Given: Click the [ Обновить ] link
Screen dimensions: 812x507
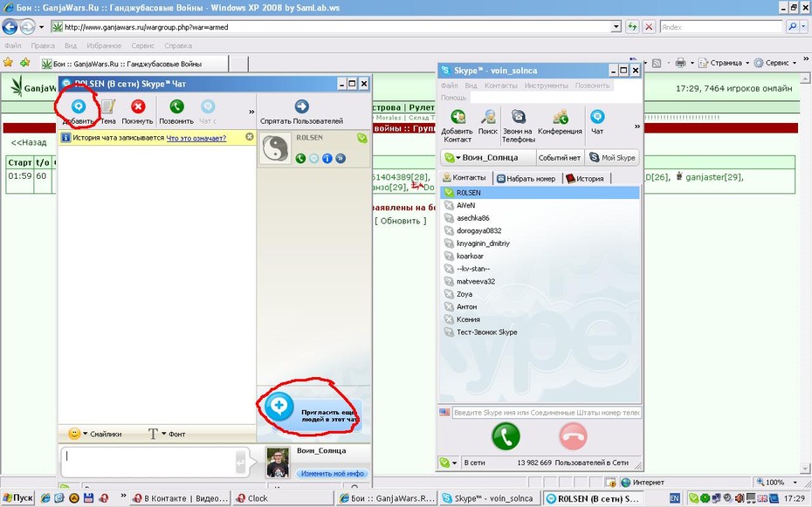Looking at the screenshot, I should 401,221.
